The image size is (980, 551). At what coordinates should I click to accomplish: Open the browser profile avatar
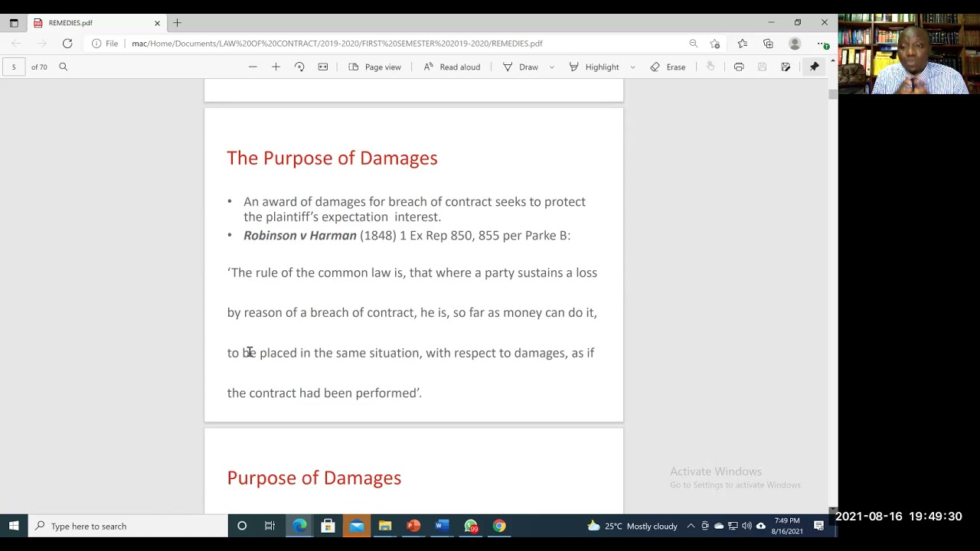795,44
